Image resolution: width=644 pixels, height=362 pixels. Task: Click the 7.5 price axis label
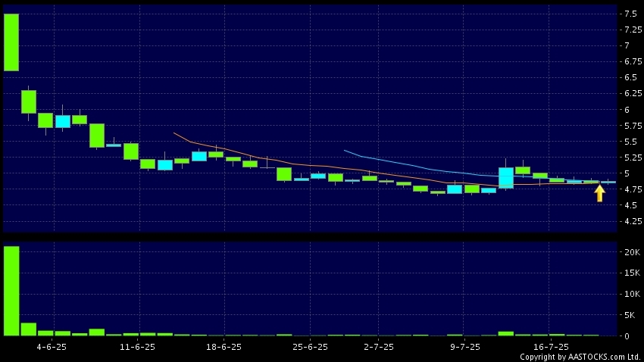point(630,14)
